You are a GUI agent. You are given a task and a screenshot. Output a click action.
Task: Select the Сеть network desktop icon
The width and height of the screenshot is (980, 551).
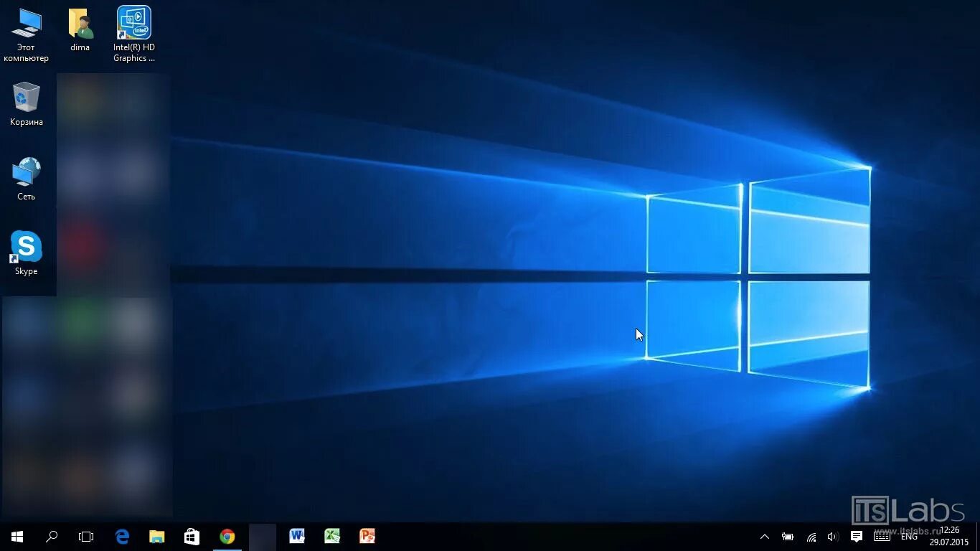tap(27, 179)
